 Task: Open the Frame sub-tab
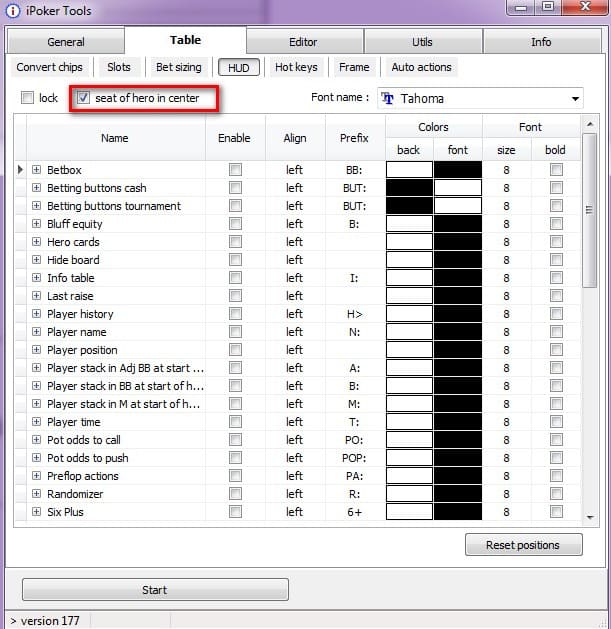(x=354, y=67)
